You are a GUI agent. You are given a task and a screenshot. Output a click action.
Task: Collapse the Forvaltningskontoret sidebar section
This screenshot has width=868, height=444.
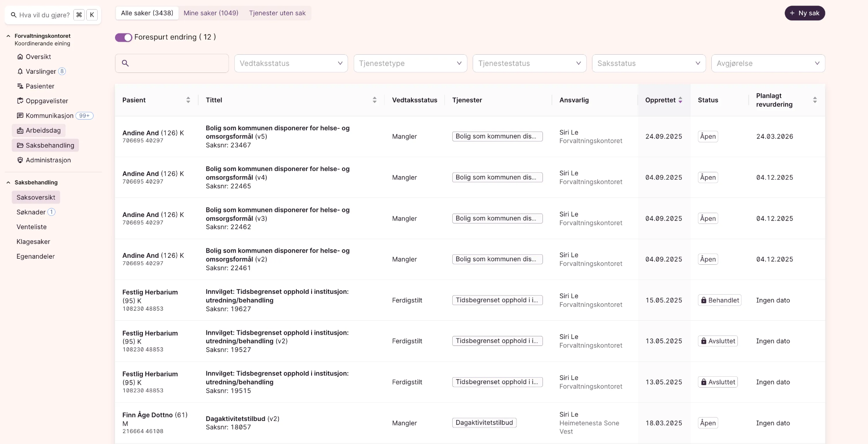(x=8, y=36)
